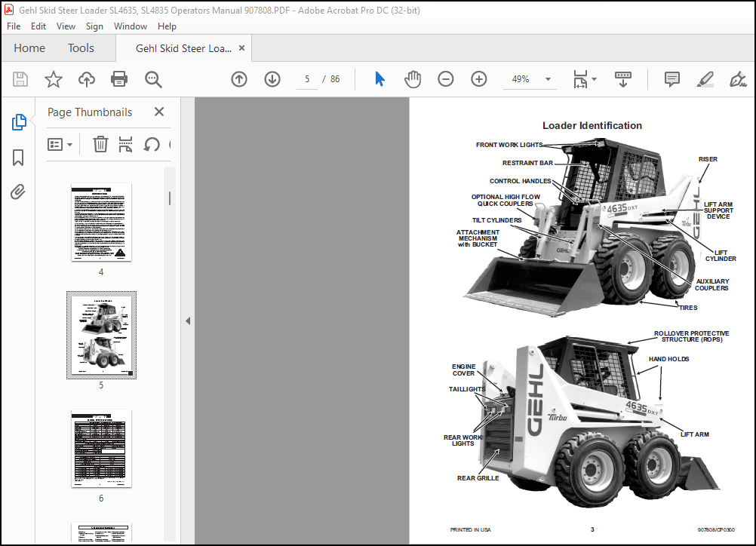Viewport: 756px width, 546px height.
Task: Open the Window menu
Action: click(x=131, y=26)
